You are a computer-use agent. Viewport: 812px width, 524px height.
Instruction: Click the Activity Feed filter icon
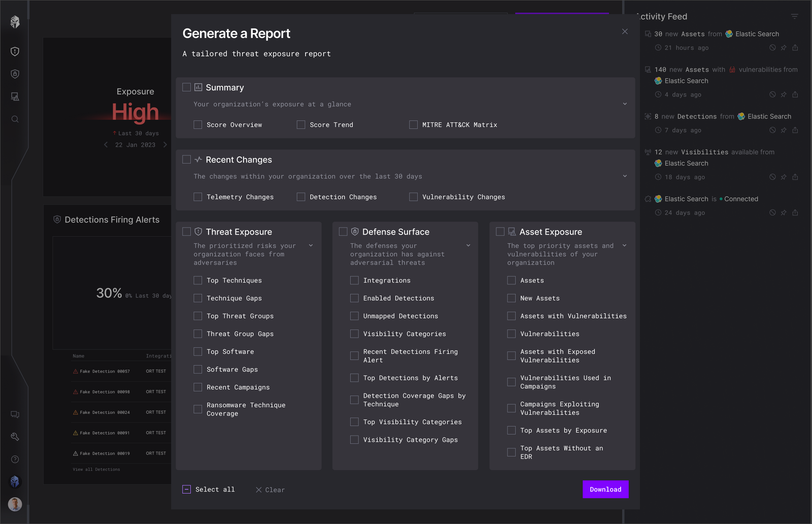(x=795, y=17)
